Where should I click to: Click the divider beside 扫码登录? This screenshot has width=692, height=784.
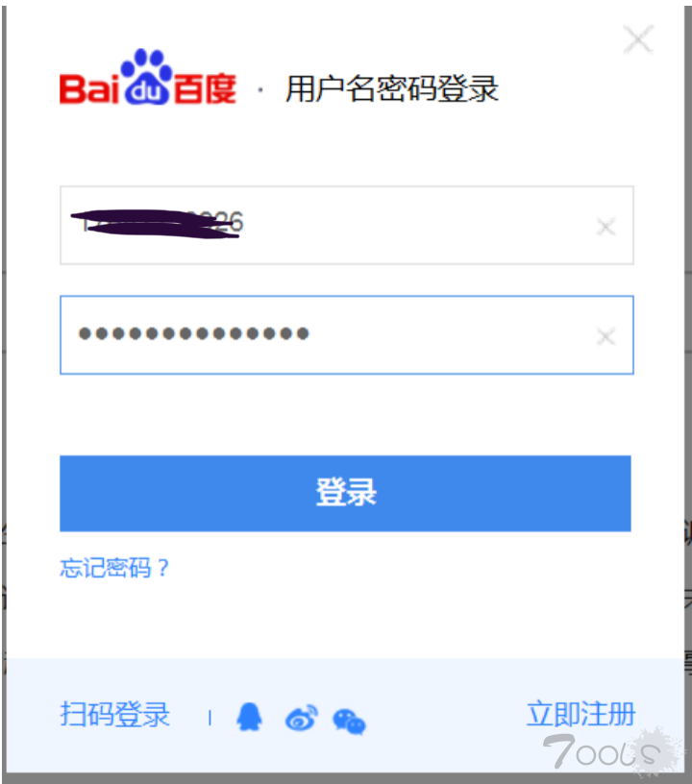coord(210,718)
